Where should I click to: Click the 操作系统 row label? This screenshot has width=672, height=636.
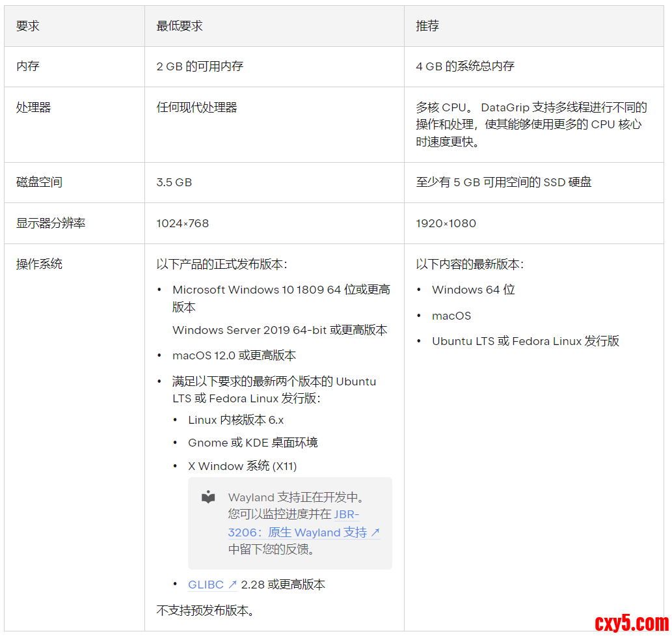(x=39, y=264)
